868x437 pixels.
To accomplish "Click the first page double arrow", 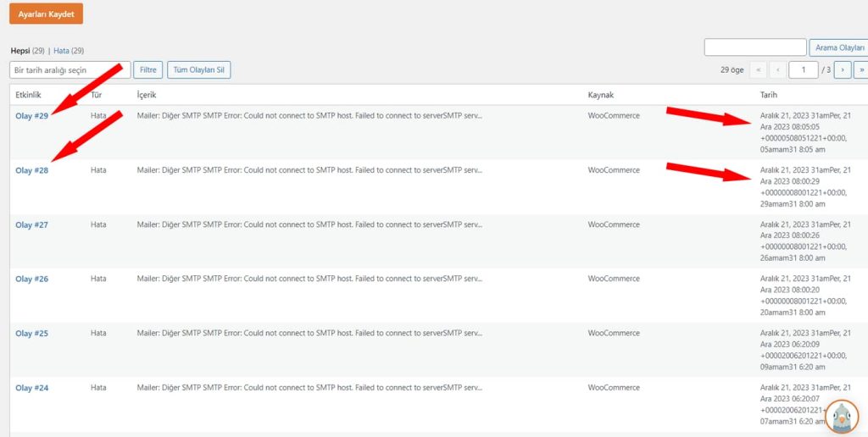I will pyautogui.click(x=758, y=70).
